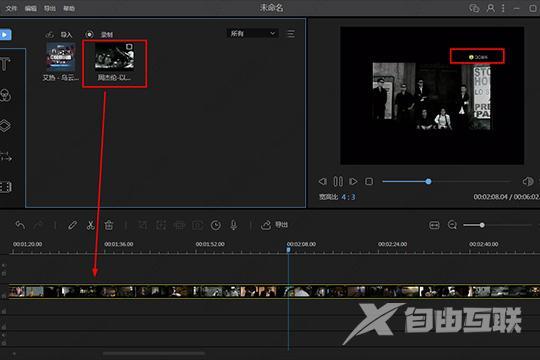Click ruler mark 00:02:24.00

tap(393, 244)
